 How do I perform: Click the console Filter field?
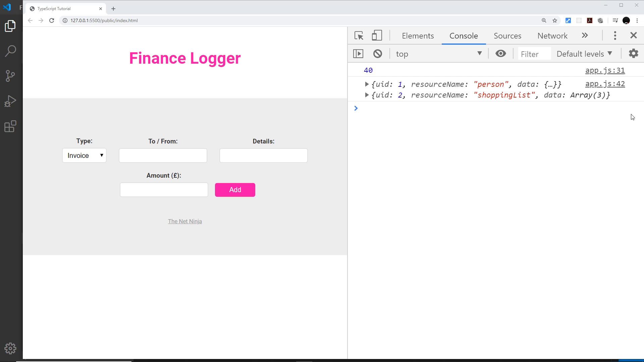pyautogui.click(x=534, y=54)
